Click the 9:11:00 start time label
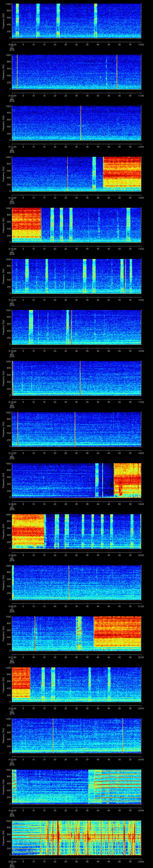Screen dimensions: 153x868 tap(12, 147)
